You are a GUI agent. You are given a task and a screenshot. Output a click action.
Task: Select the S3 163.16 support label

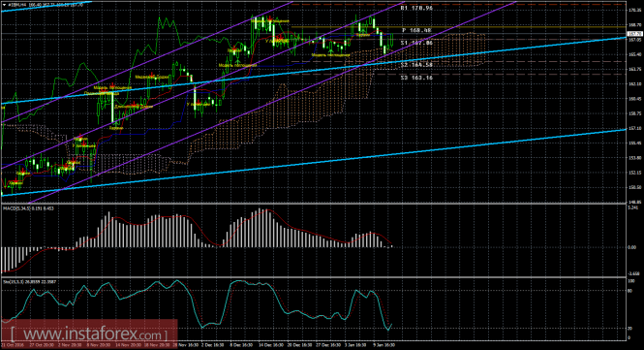[x=416, y=78]
